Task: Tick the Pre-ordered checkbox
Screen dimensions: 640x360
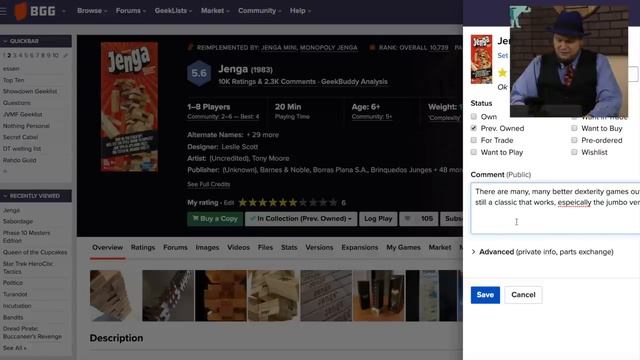Action: pos(574,140)
